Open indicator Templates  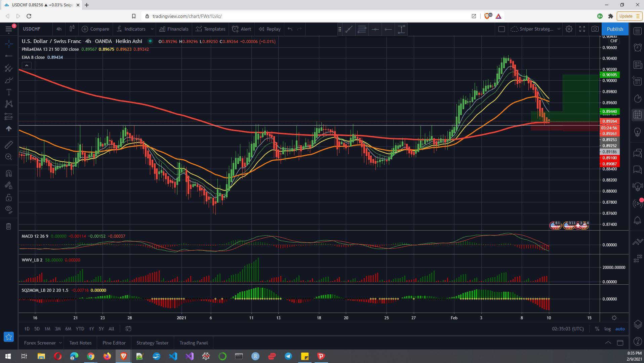(x=211, y=29)
